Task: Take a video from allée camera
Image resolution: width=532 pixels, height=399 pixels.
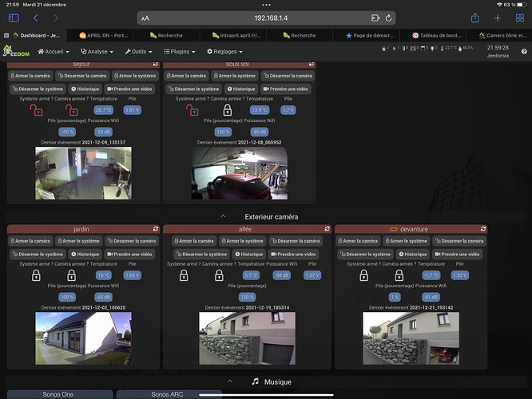Action: (293, 254)
